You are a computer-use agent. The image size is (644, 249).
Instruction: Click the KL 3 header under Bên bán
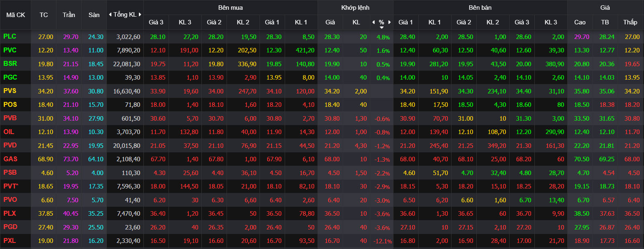coord(551,22)
